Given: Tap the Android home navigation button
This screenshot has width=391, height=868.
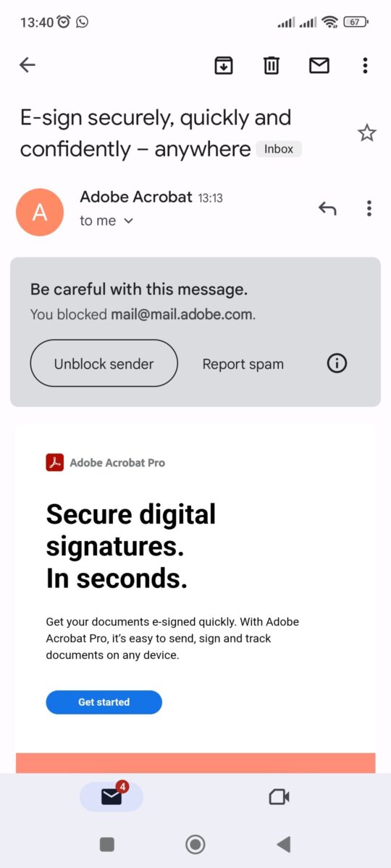Looking at the screenshot, I should (195, 844).
